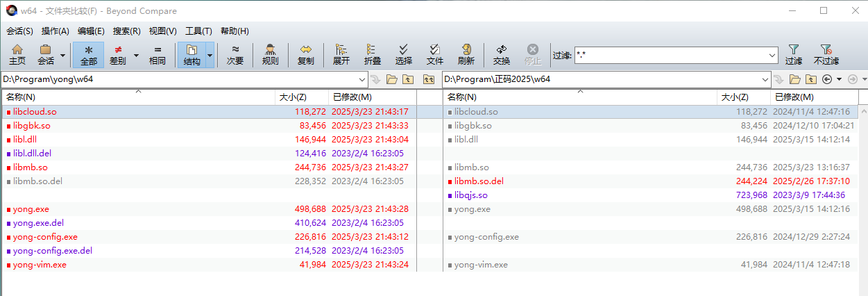Click the 过滤 filter text field
The image size is (868, 296).
(x=670, y=55)
